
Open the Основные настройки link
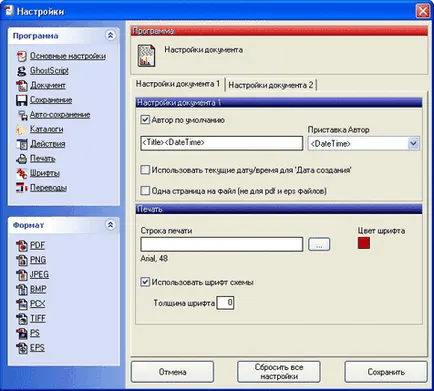68,56
